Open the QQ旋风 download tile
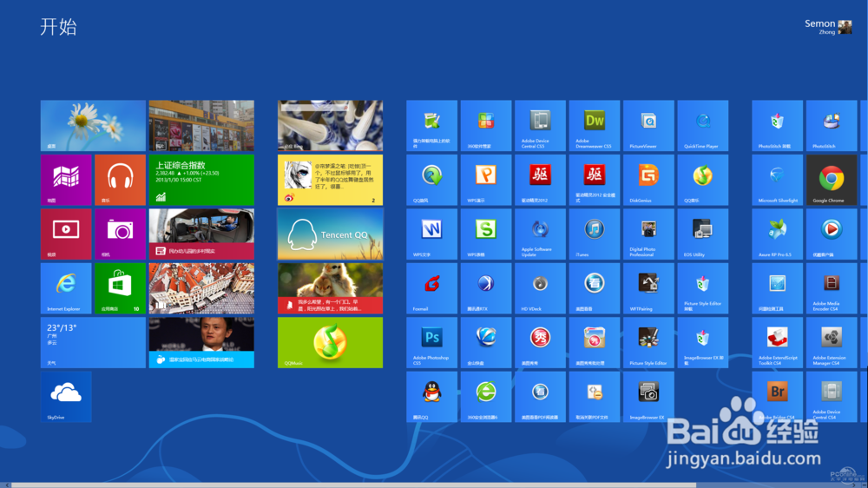 (431, 180)
